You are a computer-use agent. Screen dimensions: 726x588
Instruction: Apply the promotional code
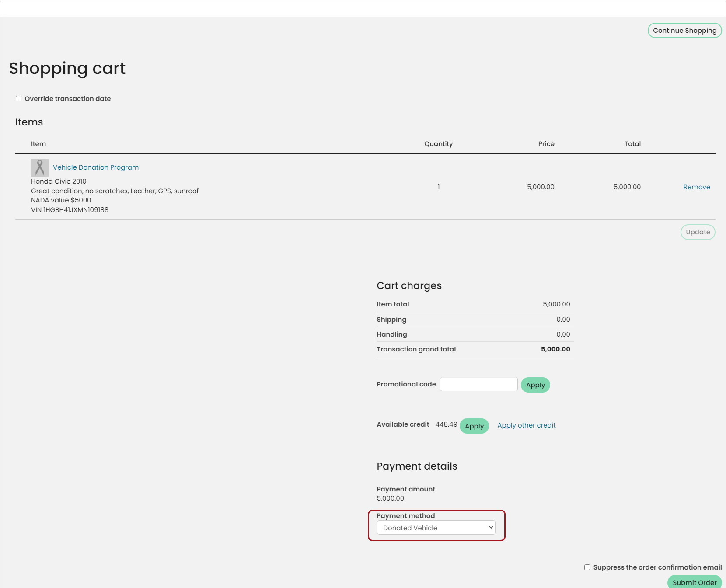(535, 385)
